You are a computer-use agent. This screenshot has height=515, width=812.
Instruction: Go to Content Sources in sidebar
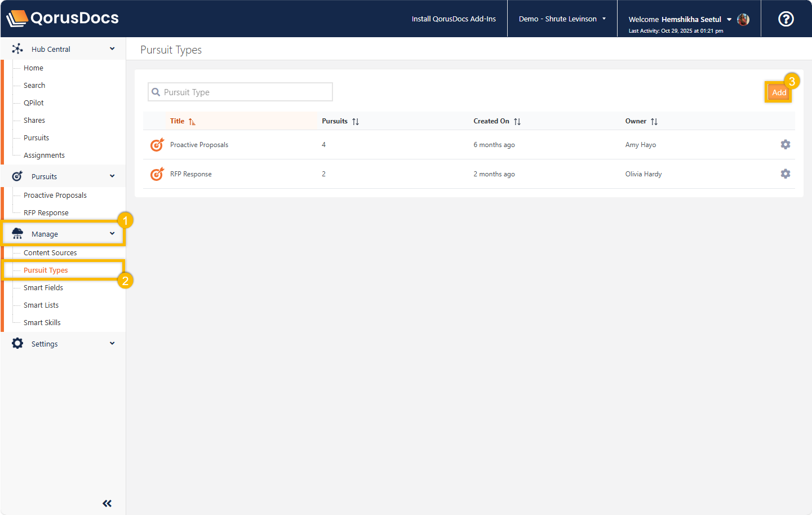(50, 253)
